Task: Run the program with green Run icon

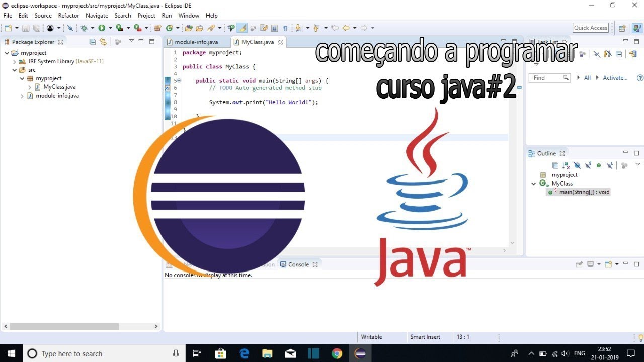Action: click(x=102, y=28)
